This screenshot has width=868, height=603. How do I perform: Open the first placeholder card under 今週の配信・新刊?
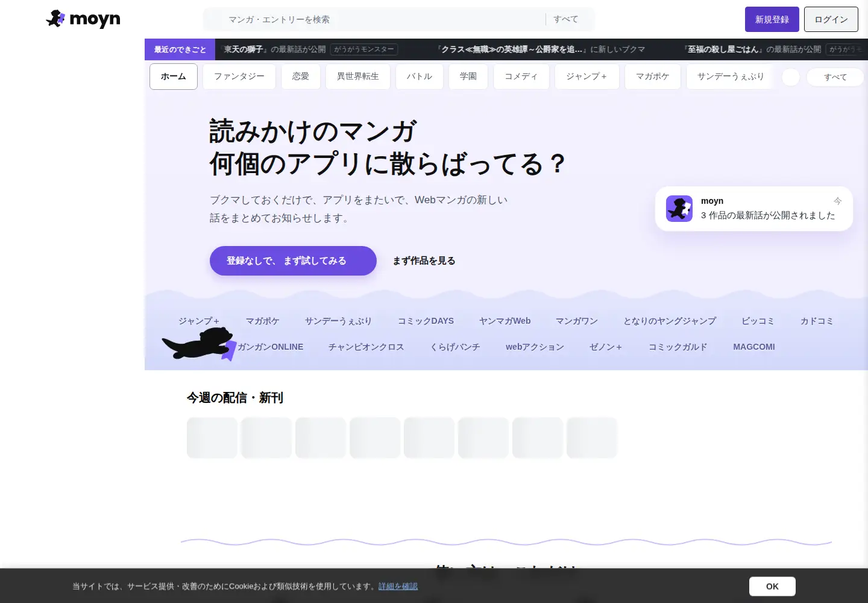coord(212,438)
